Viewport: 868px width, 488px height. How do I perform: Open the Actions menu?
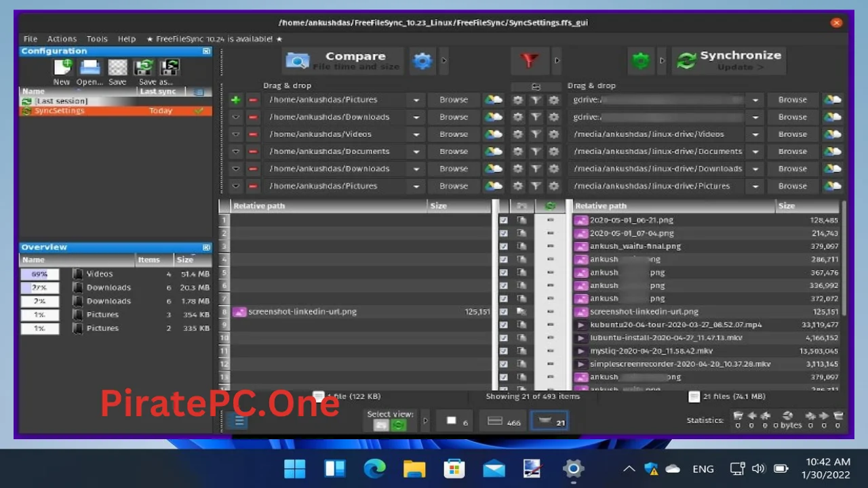pos(62,39)
